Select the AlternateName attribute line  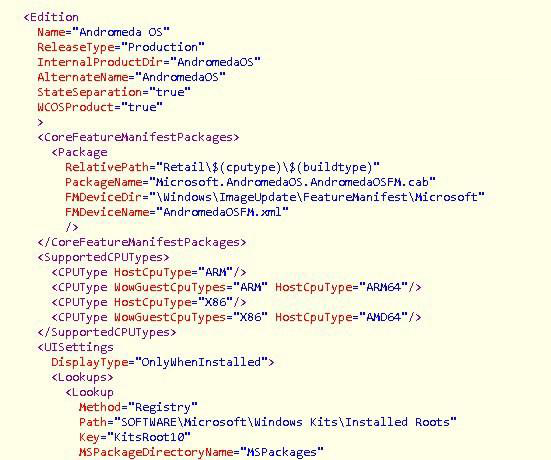click(131, 77)
